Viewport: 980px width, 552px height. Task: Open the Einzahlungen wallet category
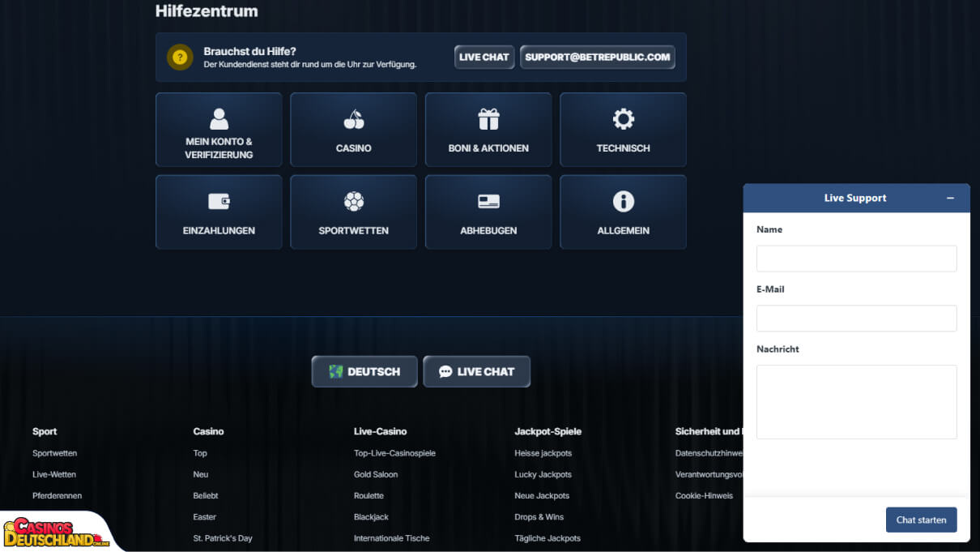[x=219, y=212]
